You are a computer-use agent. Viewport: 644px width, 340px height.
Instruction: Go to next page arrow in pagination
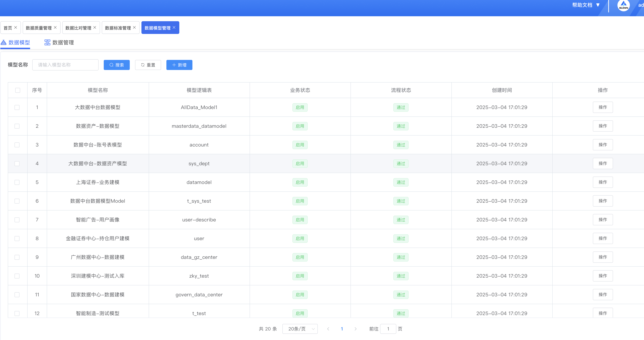[x=355, y=329]
